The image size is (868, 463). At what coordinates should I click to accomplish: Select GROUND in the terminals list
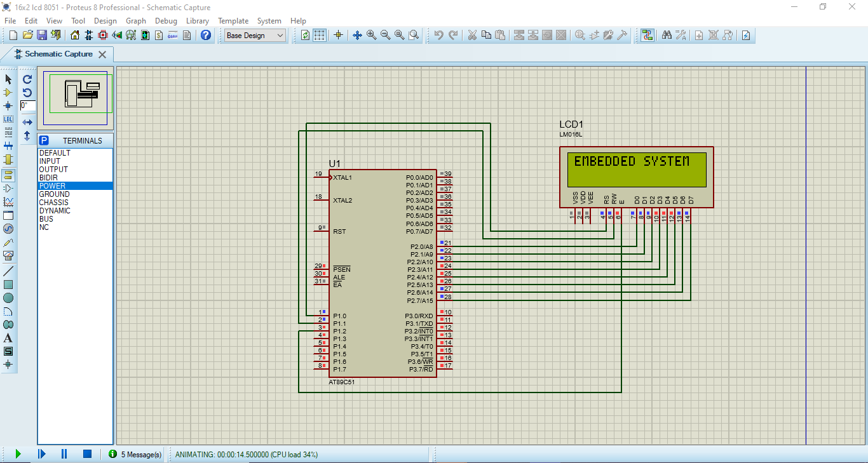54,194
